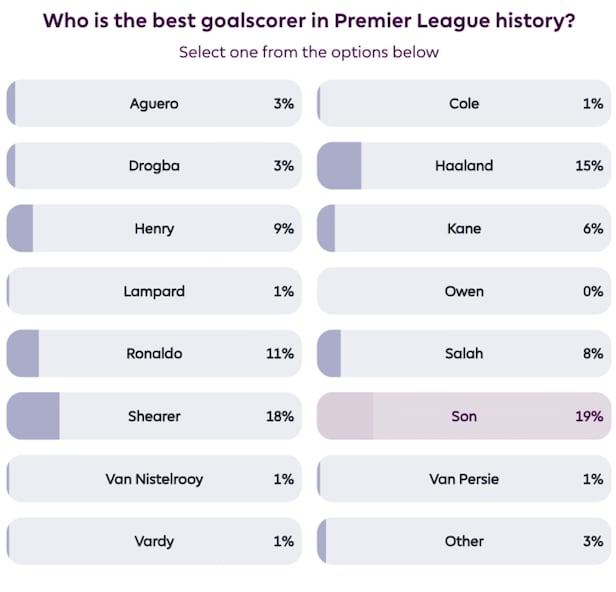The width and height of the screenshot is (616, 592).
Task: Pick the Other option
Action: [x=464, y=541]
